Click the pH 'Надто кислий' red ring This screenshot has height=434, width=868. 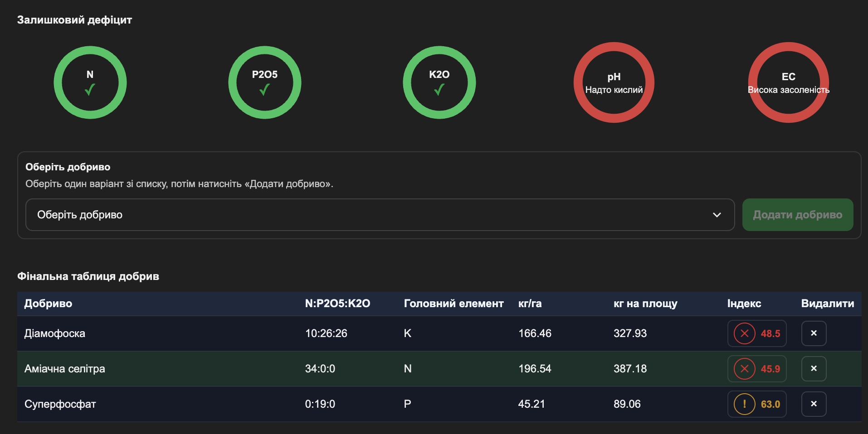(x=614, y=82)
